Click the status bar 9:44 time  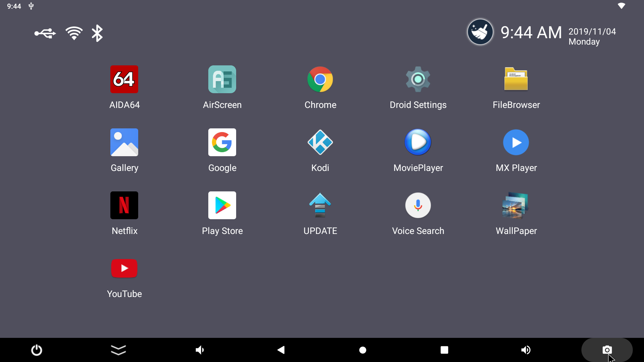click(x=14, y=6)
